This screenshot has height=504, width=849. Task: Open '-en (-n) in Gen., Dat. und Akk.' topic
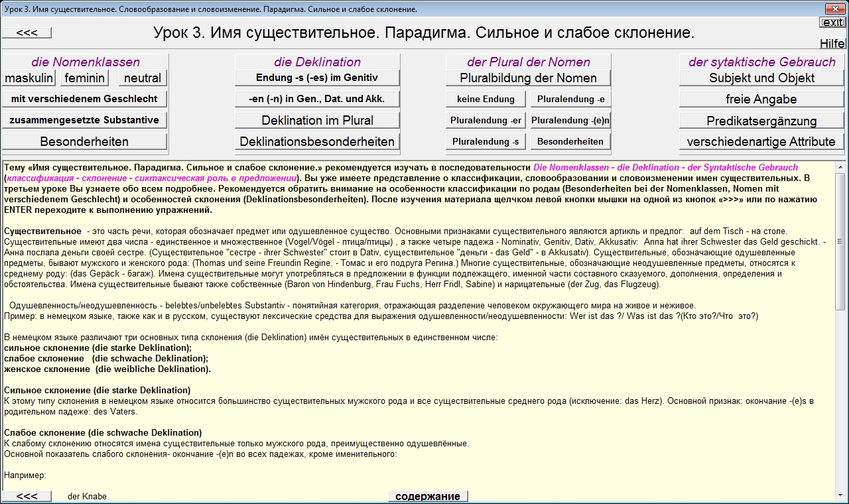tap(317, 99)
